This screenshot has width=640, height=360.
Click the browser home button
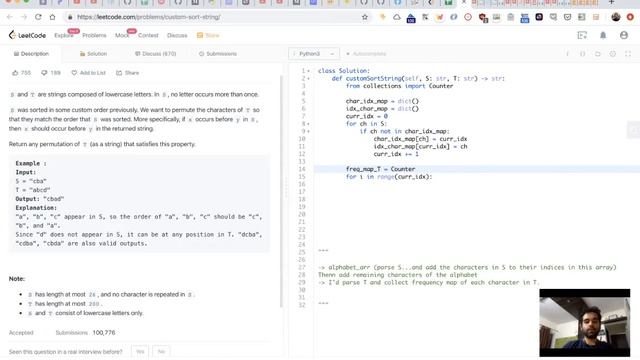(x=52, y=17)
